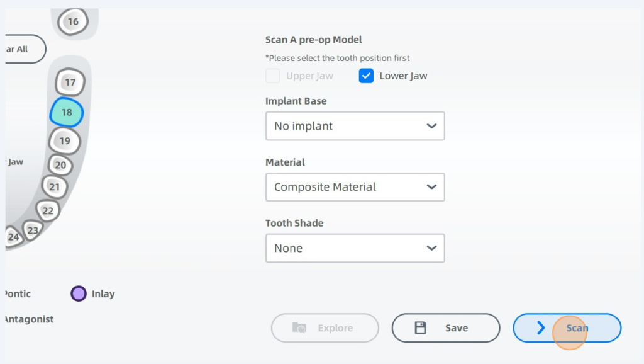The height and width of the screenshot is (364, 644).
Task: Select tooth number 22 on chart
Action: pos(48,211)
